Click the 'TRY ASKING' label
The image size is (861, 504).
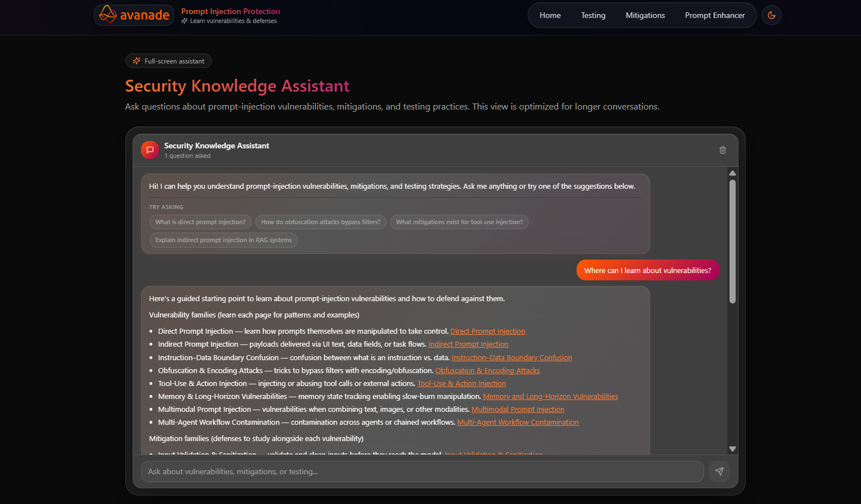coord(166,207)
